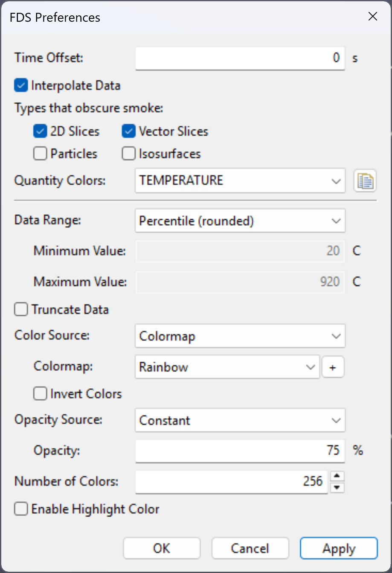The height and width of the screenshot is (573, 392).
Task: Enable the Isosurfaces checkbox
Action: coord(128,154)
